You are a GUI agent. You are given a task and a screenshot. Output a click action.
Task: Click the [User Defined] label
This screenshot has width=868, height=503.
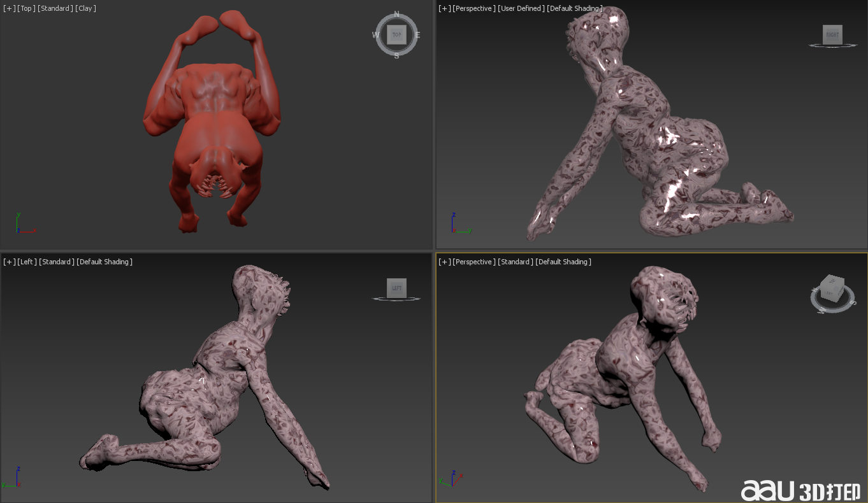[x=521, y=8]
